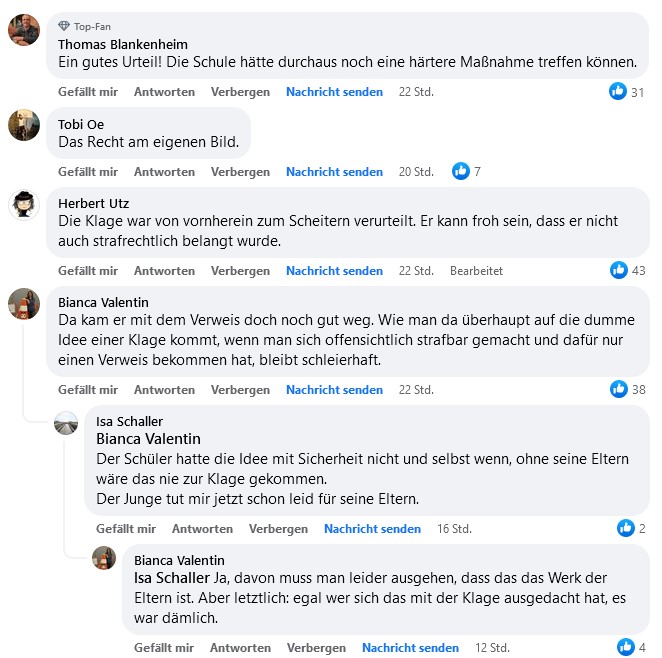Toggle 'Gefällt mir' on Tobi Oe's comment
Screen dimensions: 662x658
[88, 172]
